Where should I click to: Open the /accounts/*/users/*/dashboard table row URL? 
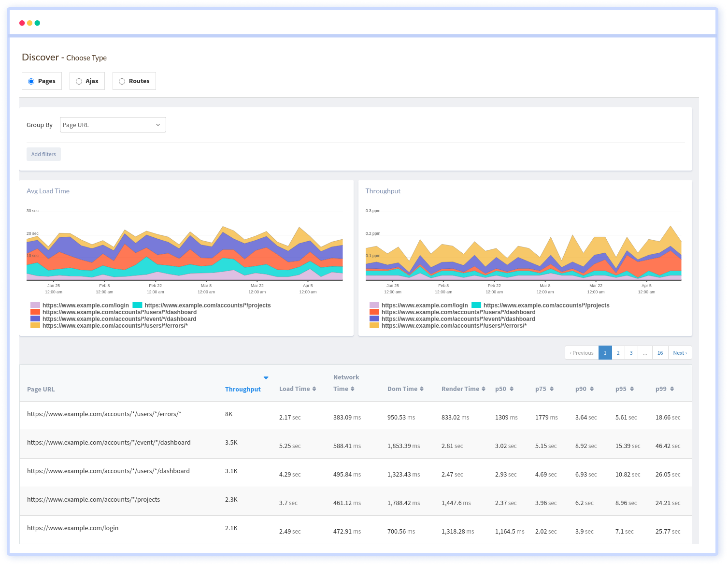pos(108,471)
